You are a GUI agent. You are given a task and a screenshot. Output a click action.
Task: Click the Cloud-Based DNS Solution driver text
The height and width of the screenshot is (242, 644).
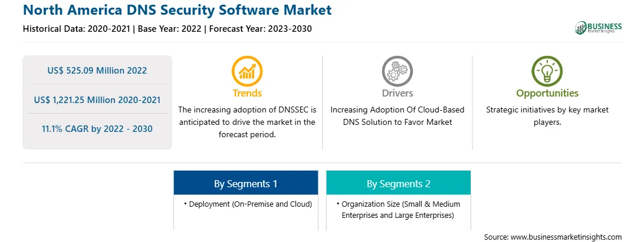397,116
